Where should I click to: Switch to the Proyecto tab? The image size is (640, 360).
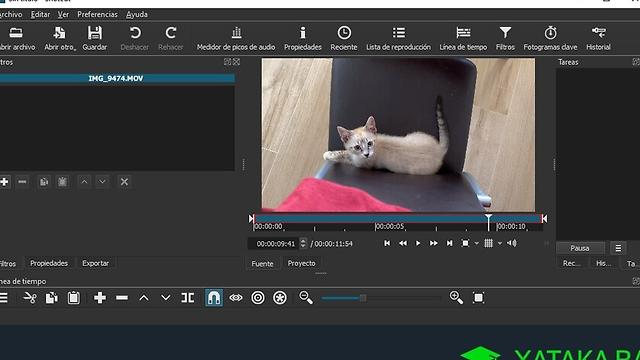pyautogui.click(x=301, y=263)
